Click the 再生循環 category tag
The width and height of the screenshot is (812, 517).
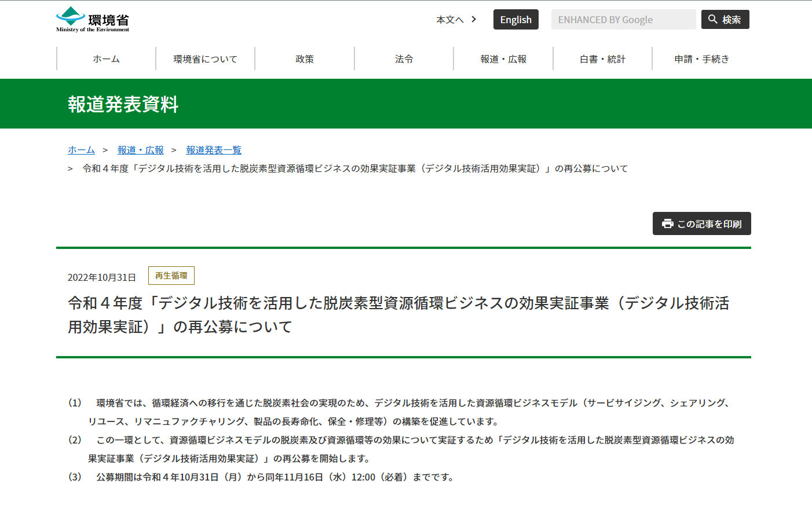pos(171,276)
